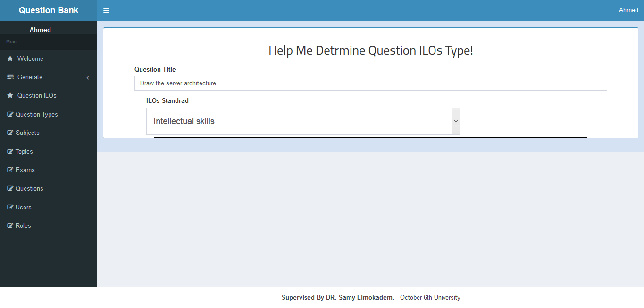The width and height of the screenshot is (644, 308).
Task: Click the edit icon beside Subjects
Action: point(10,133)
